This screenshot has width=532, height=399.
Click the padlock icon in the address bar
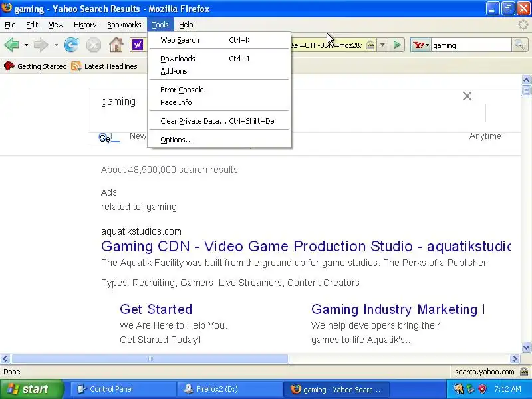(370, 45)
